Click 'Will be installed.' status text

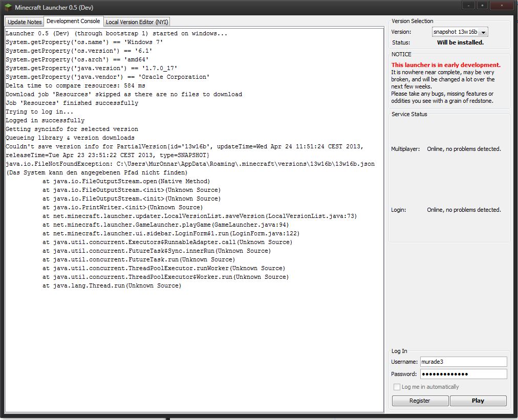tap(460, 42)
